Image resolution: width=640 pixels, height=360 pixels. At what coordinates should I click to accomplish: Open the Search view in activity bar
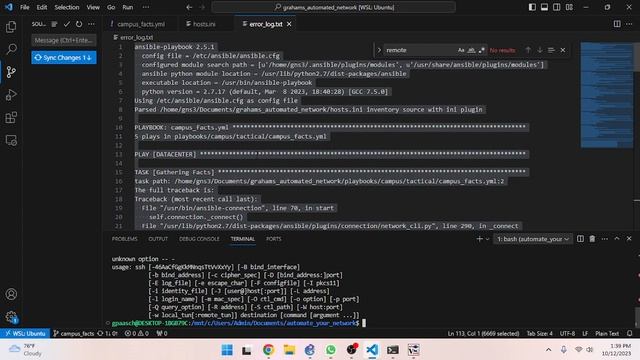[x=11, y=49]
